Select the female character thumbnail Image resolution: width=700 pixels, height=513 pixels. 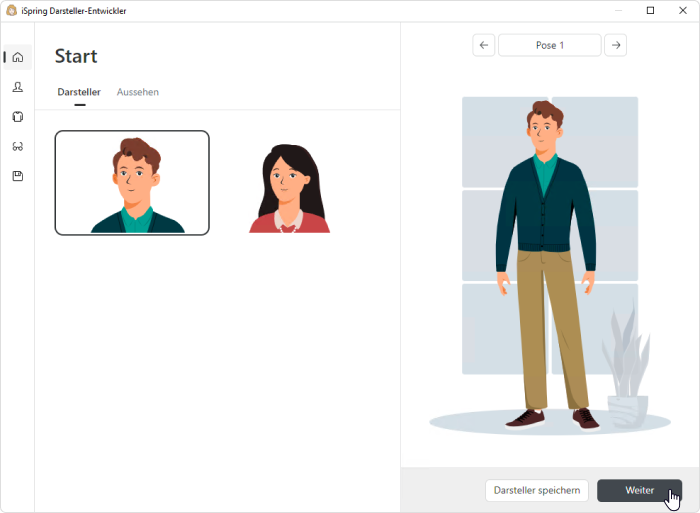click(289, 188)
